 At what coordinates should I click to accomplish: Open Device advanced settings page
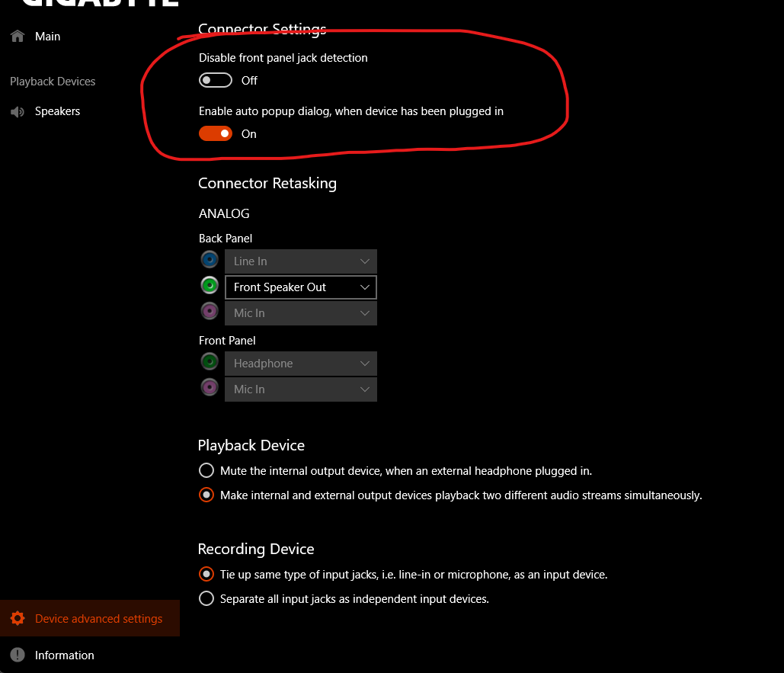click(89, 618)
